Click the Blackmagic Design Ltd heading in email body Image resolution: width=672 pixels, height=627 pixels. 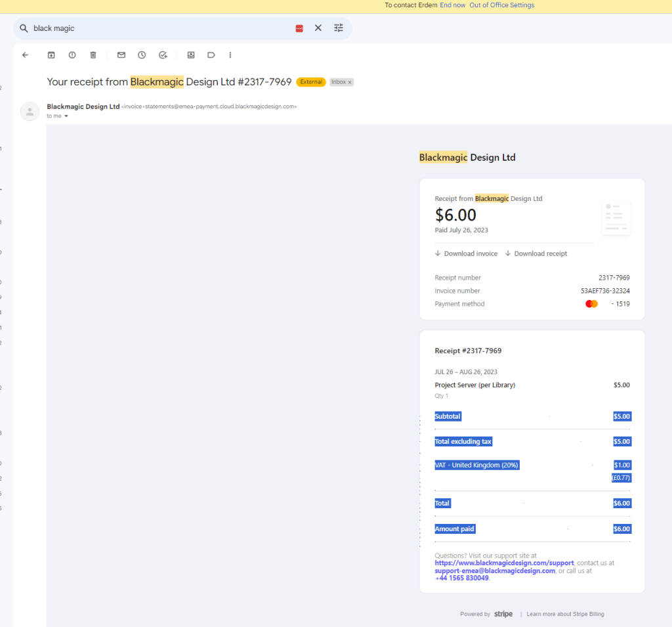point(467,158)
